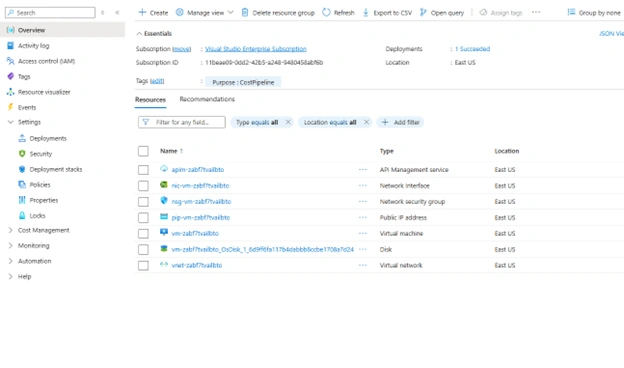Viewport: 624px width, 368px height.
Task: Click the Create plus icon
Action: [142, 12]
